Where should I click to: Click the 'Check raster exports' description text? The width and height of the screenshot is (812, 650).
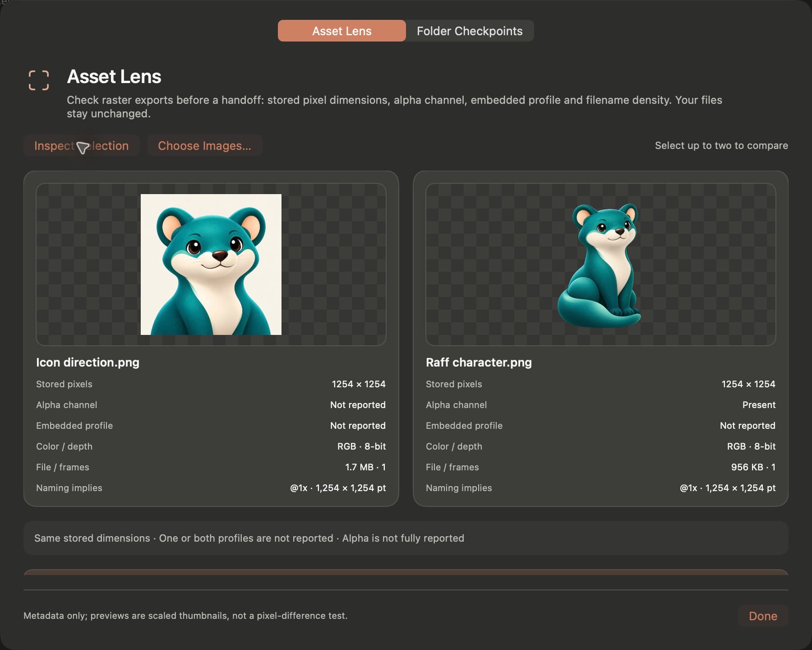(x=394, y=107)
